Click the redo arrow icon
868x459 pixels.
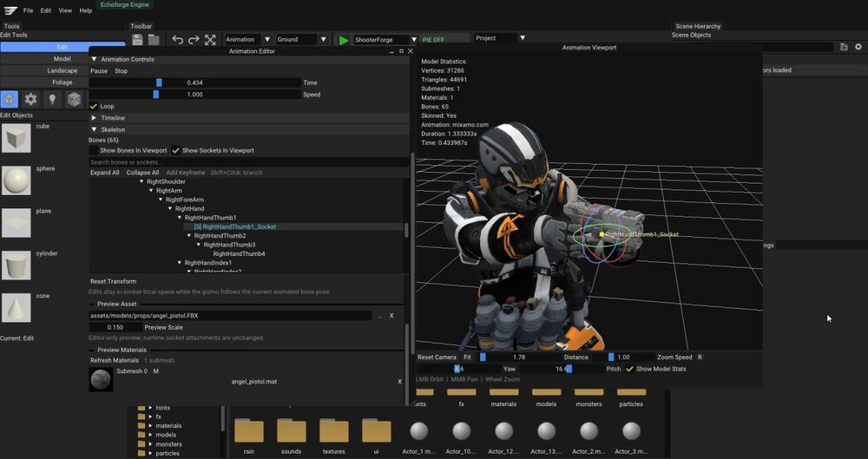click(x=194, y=40)
